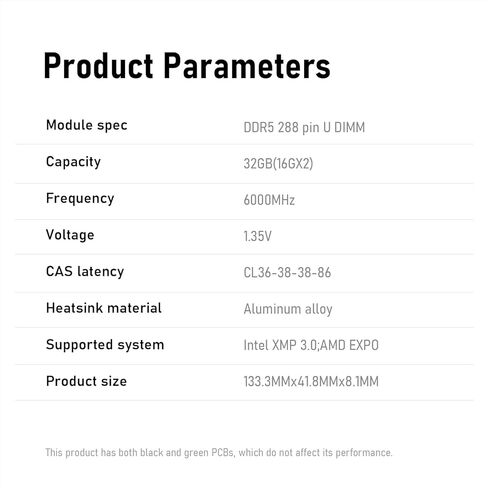Select the Voltage label

[70, 235]
